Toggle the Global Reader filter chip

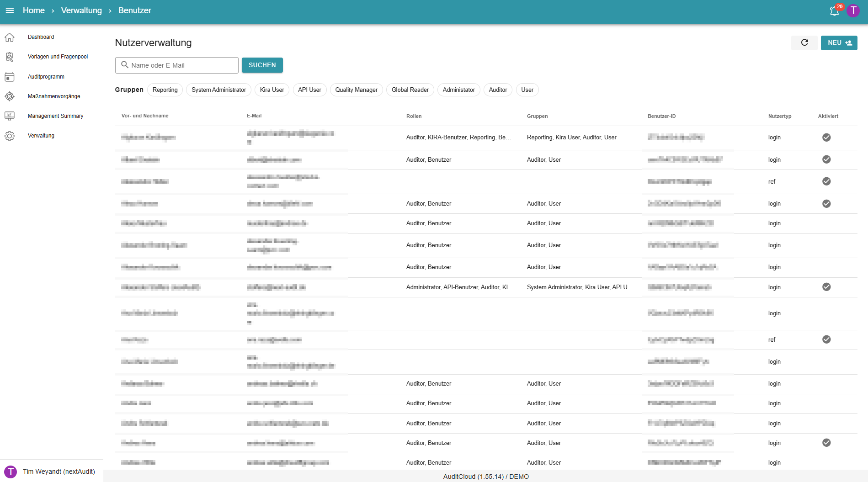pos(410,90)
